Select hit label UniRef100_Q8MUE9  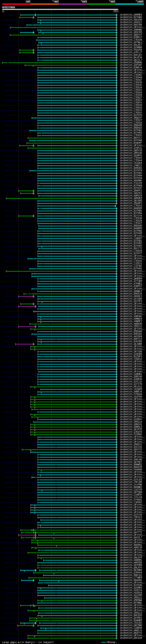[131, 198]
